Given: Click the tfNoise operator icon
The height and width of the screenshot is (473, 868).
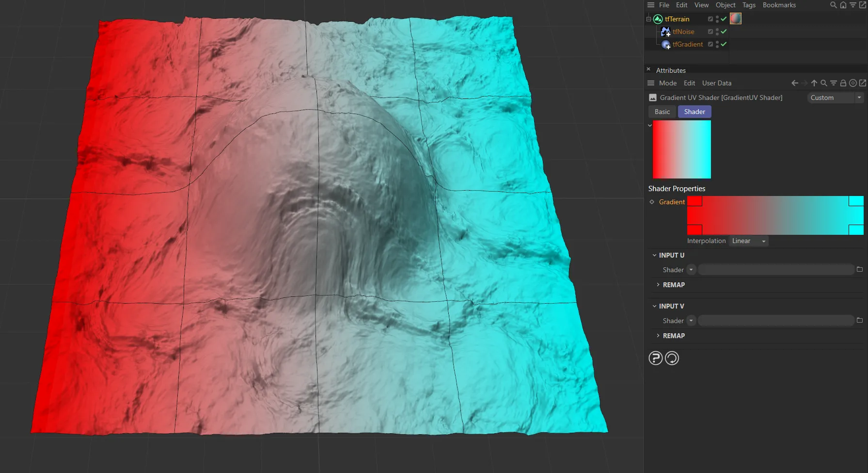Looking at the screenshot, I should (x=665, y=32).
